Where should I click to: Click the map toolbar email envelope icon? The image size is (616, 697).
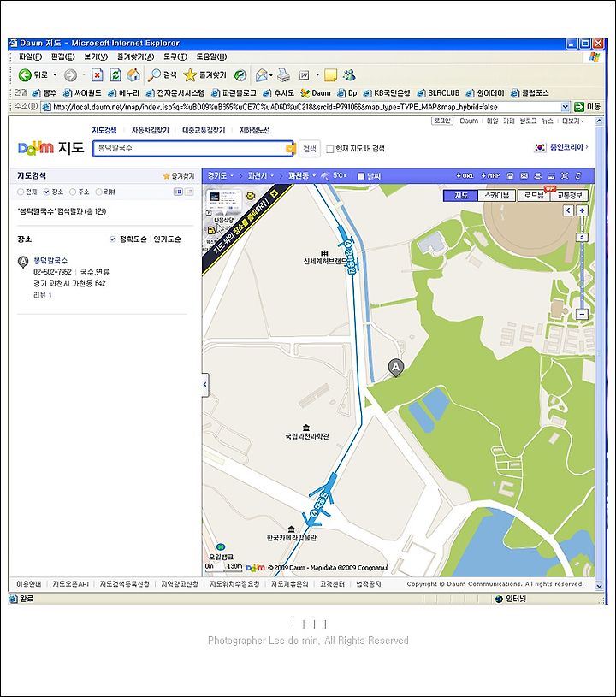click(524, 176)
